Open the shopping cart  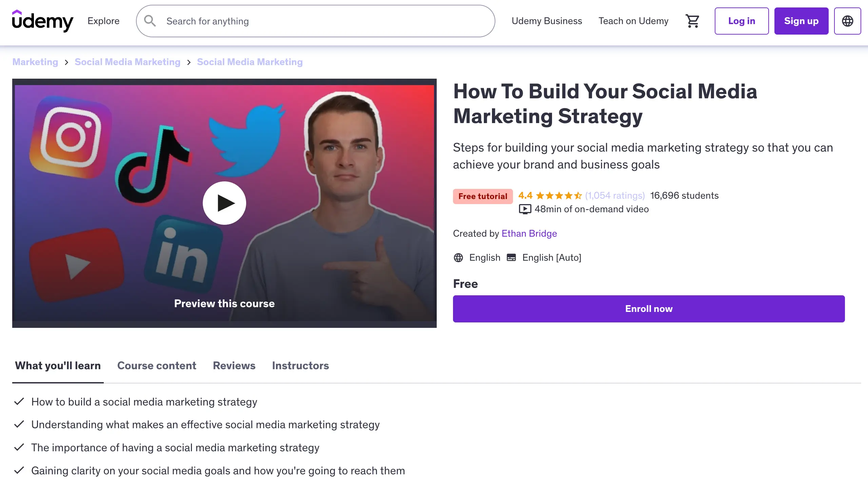pos(692,21)
